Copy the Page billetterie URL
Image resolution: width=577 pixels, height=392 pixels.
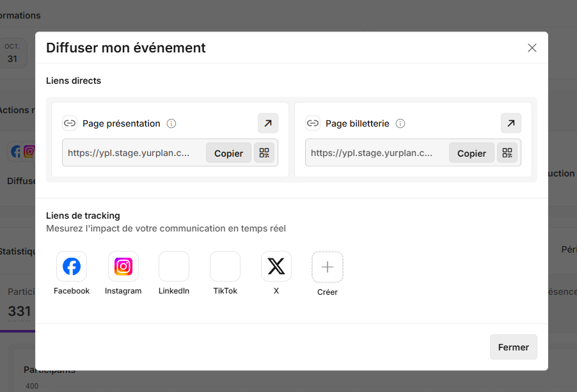pyautogui.click(x=471, y=153)
